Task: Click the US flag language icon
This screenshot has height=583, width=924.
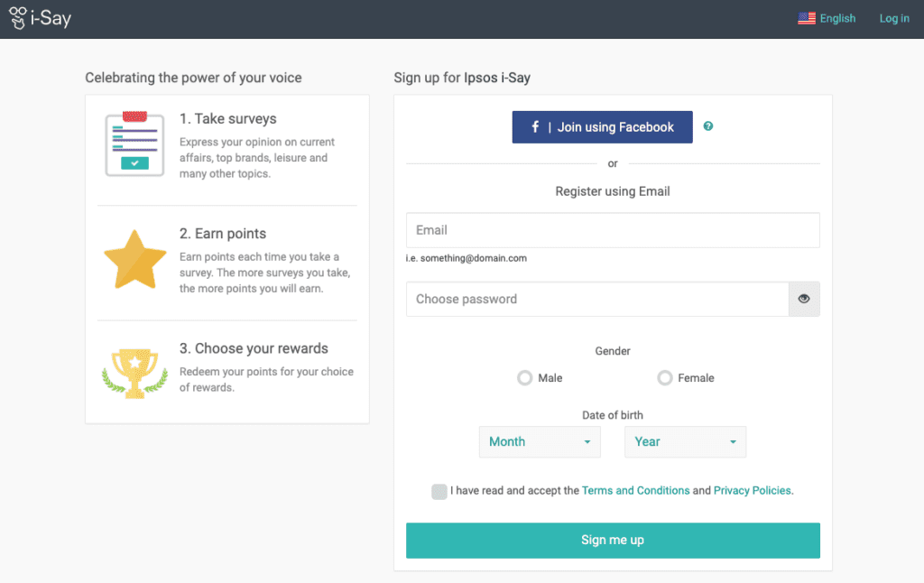Action: (x=807, y=18)
